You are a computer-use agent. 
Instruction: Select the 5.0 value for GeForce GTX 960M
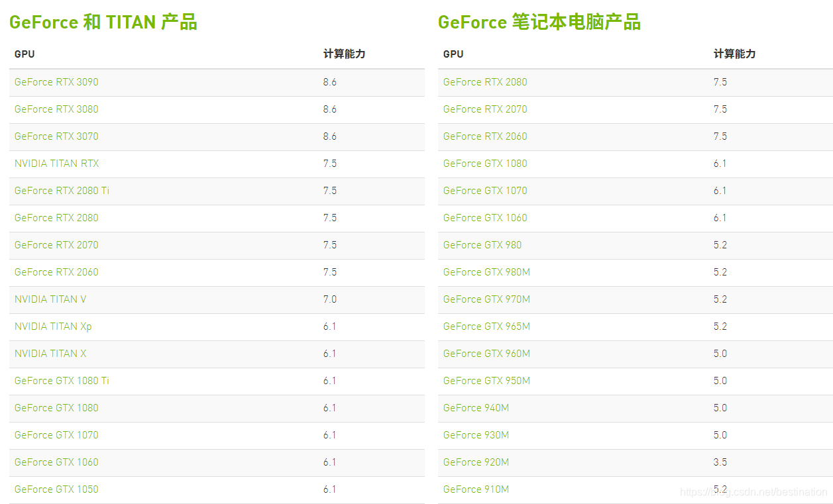tap(720, 354)
